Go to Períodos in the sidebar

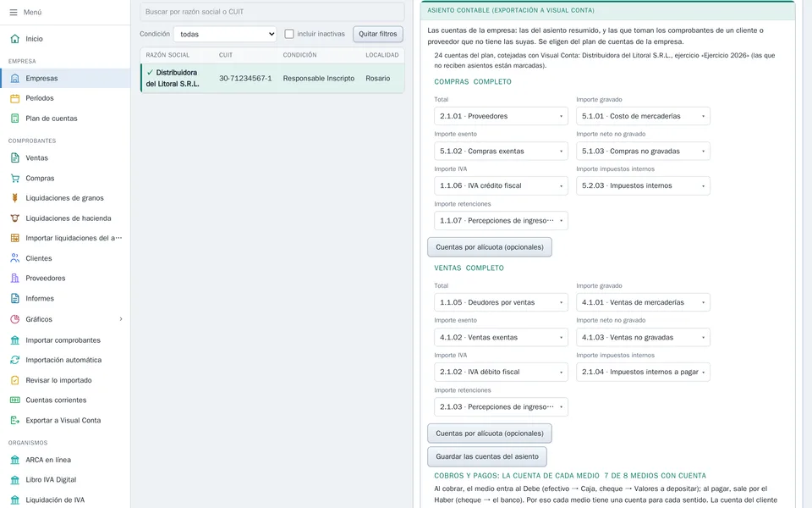coord(65,98)
